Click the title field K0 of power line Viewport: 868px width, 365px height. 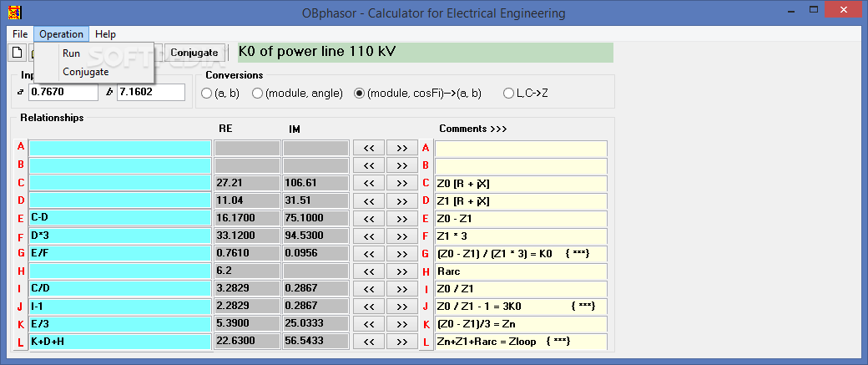tap(425, 53)
